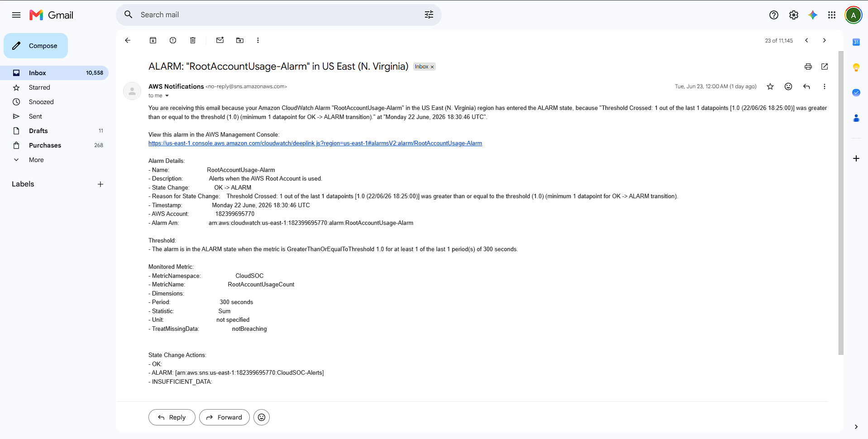Click the 'RootAccountUsageCount' metric name

point(261,285)
